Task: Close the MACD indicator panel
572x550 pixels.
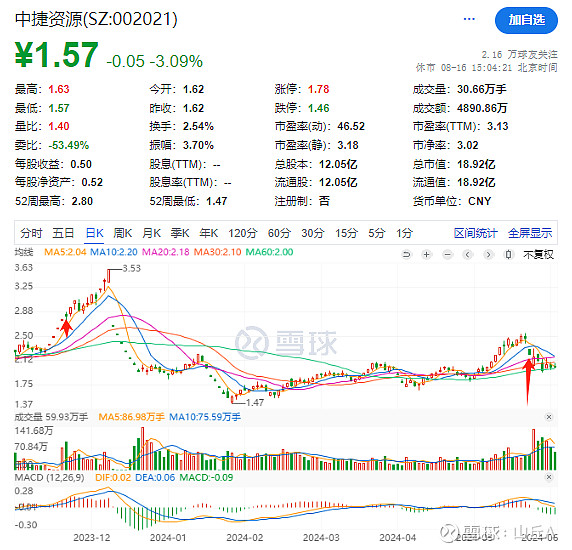Action: pos(549,477)
